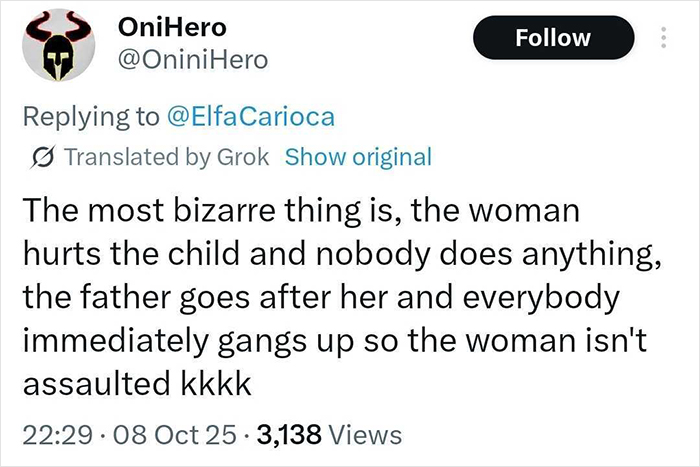Click the 'Translated by Grok' label
Screen dimensions: 700x467
(x=167, y=157)
